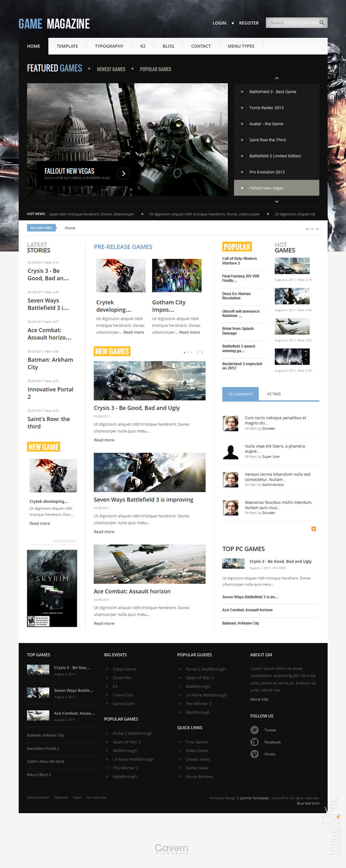Click More info under About GM

pos(259,699)
